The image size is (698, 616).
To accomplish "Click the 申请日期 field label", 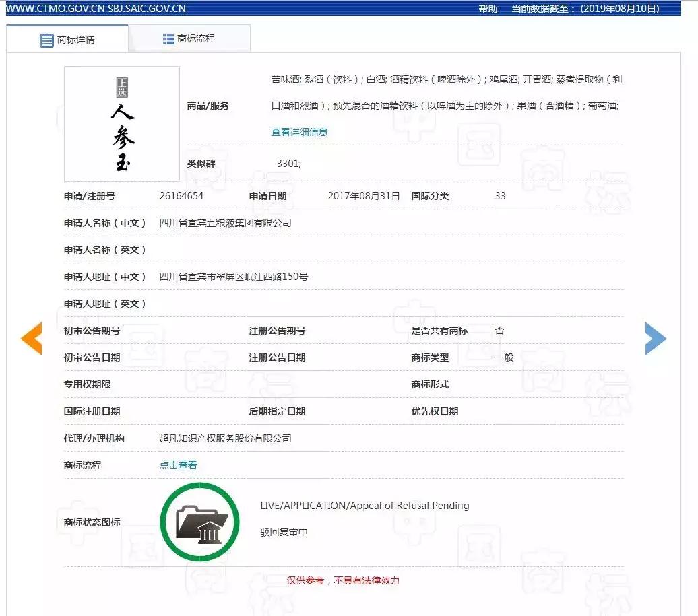I will (x=267, y=196).
